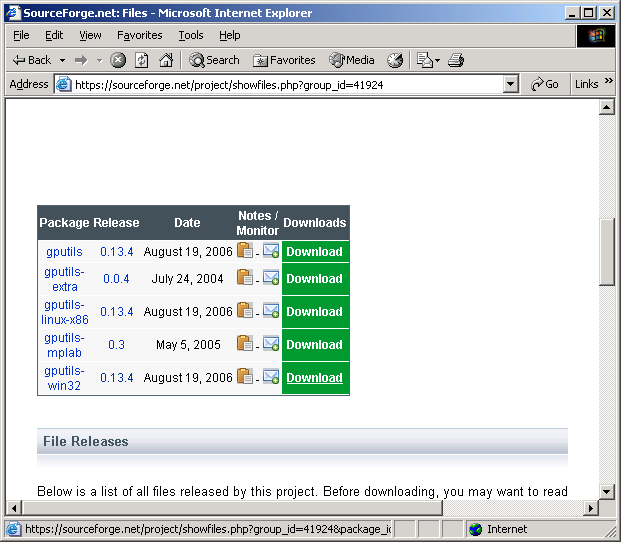Open release 0.13.4 of gputils-win32

(116, 377)
